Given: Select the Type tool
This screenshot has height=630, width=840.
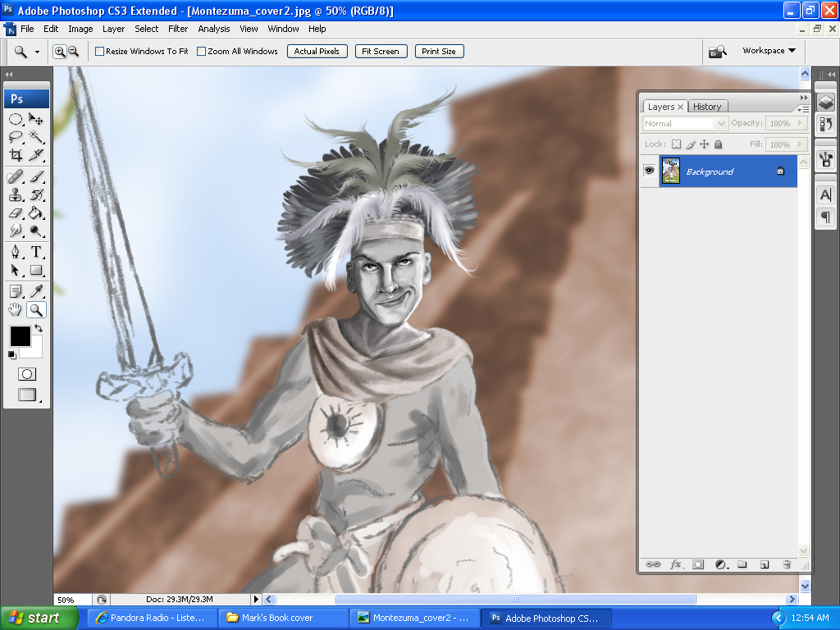Looking at the screenshot, I should (36, 252).
